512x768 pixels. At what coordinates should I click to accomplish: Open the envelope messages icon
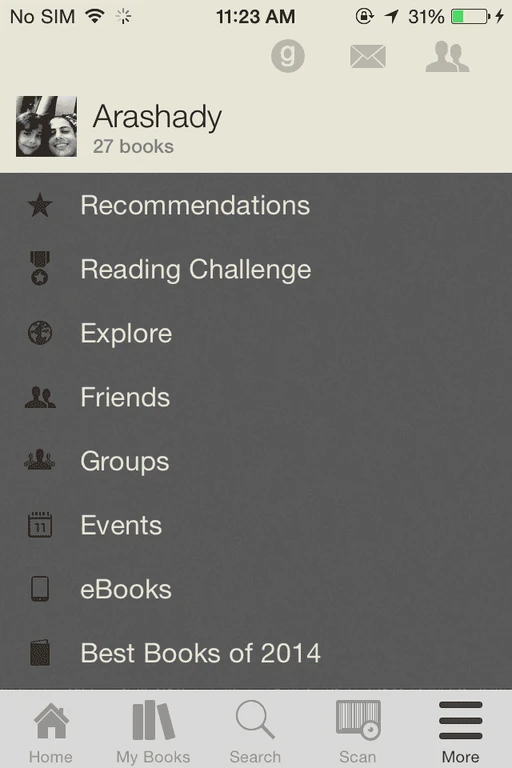click(367, 56)
